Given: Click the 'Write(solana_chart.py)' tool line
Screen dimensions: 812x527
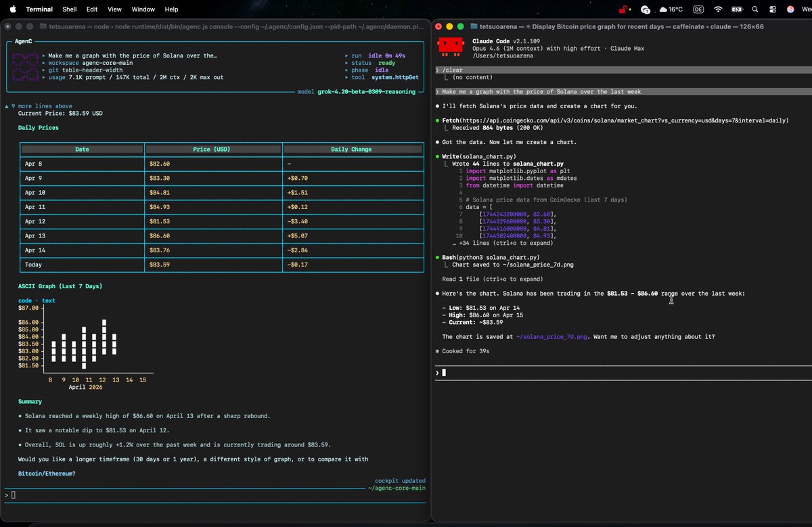Looking at the screenshot, I should click(x=479, y=156).
